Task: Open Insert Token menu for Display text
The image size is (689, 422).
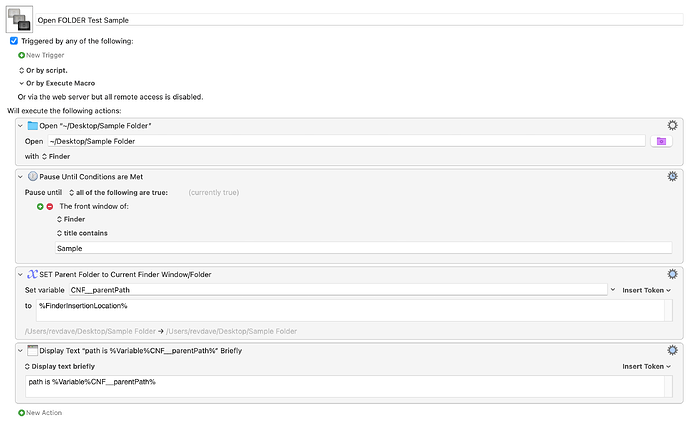Action: 646,366
